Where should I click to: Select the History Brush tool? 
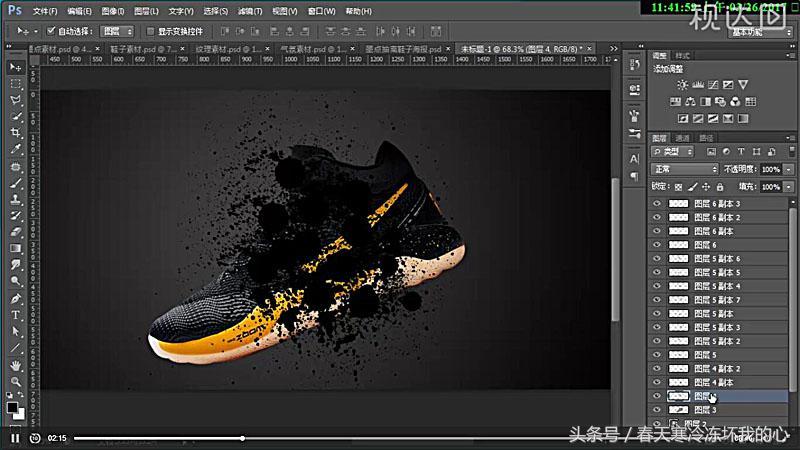coord(16,216)
